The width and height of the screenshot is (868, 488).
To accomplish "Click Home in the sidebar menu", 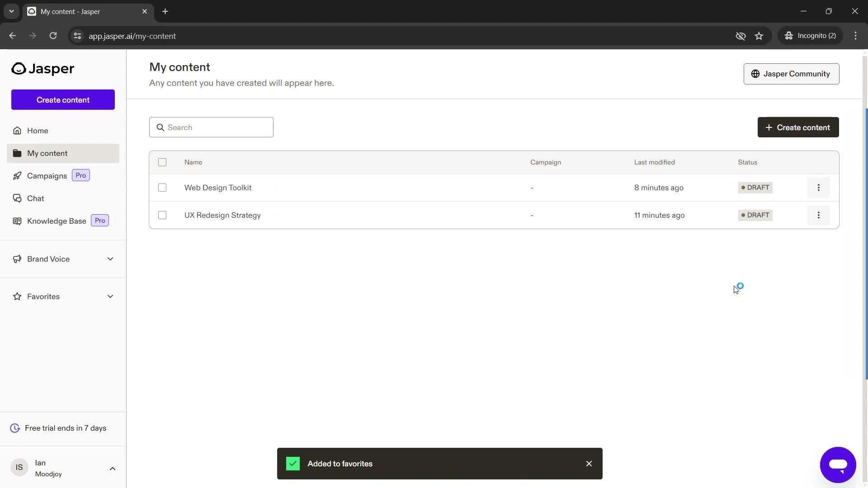I will point(37,131).
